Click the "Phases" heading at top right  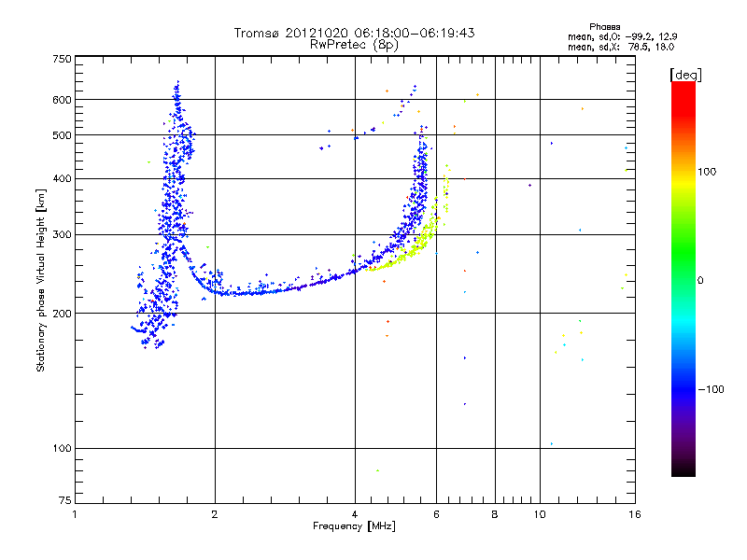click(x=604, y=27)
